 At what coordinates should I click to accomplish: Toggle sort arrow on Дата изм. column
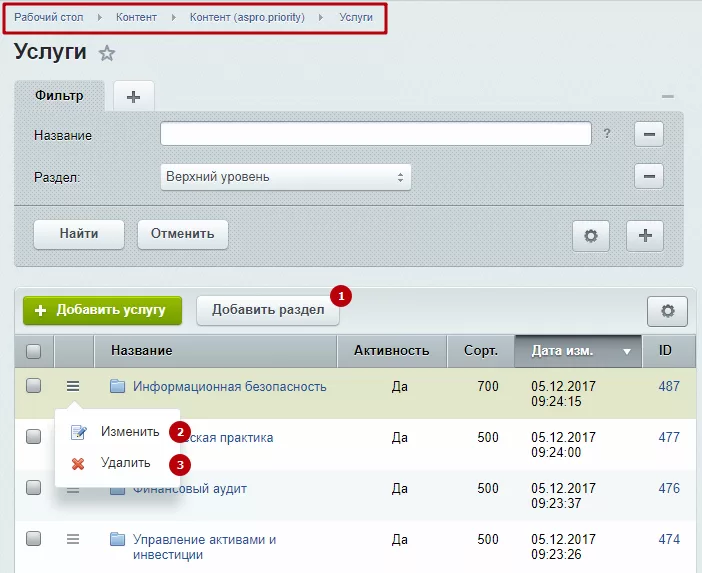627,352
